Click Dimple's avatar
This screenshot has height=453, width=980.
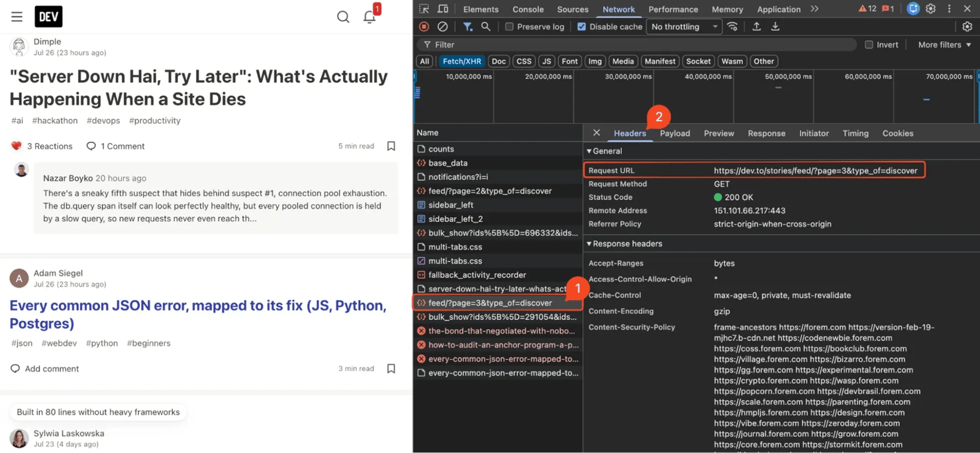pos(19,46)
